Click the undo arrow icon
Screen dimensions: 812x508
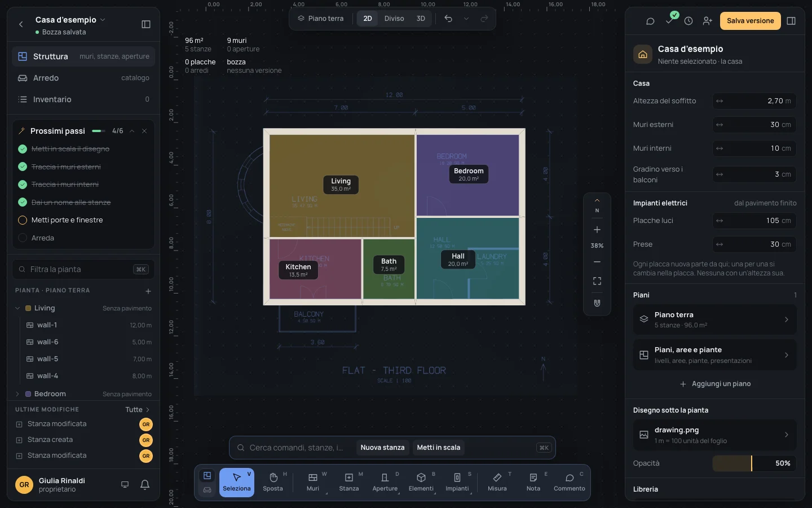[x=448, y=19]
